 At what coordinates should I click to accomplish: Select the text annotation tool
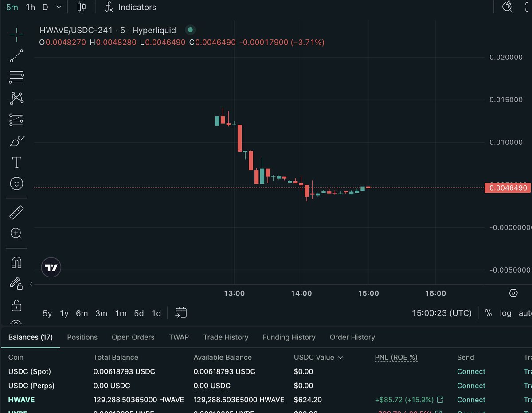16,162
